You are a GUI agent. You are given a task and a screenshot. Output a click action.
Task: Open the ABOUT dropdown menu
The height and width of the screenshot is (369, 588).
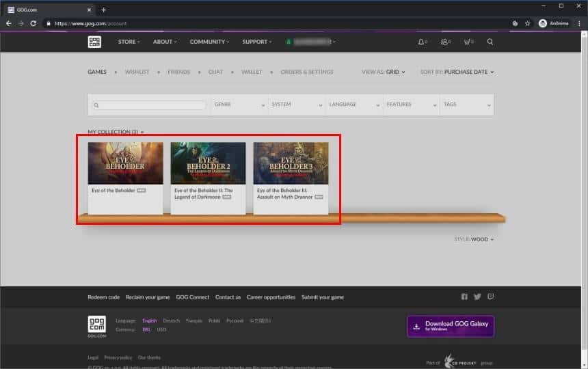[165, 42]
